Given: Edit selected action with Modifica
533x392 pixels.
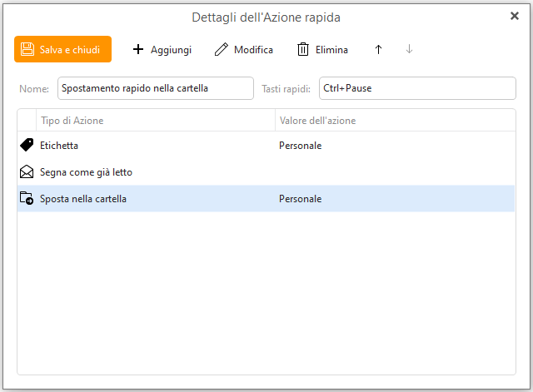Looking at the screenshot, I should pyautogui.click(x=244, y=49).
